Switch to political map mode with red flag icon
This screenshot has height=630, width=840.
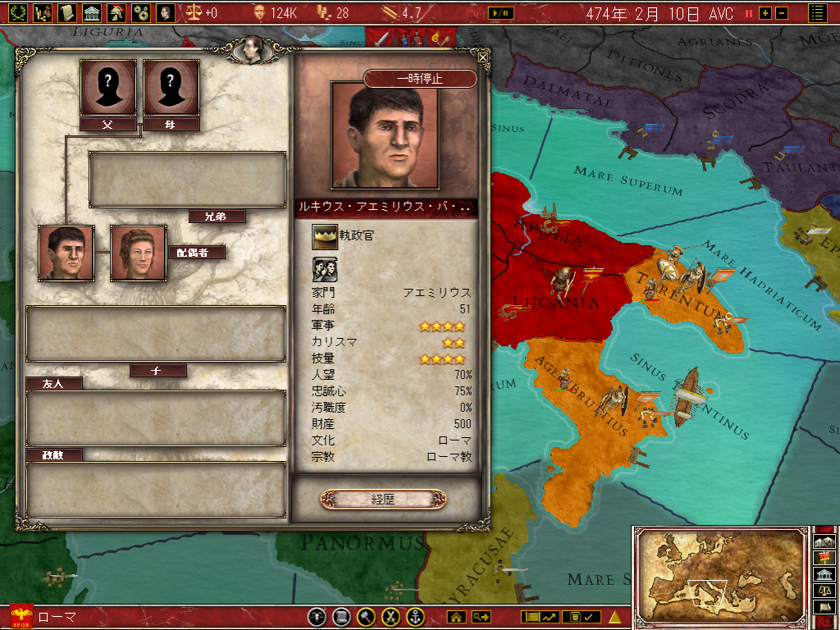(824, 558)
